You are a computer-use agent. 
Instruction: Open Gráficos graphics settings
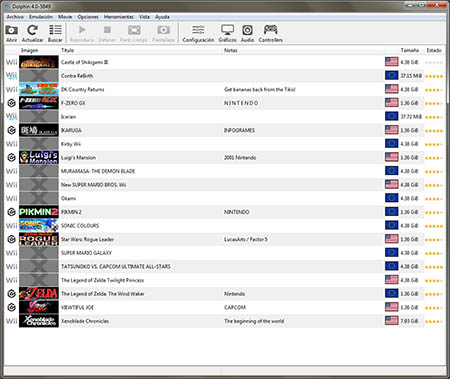(227, 33)
